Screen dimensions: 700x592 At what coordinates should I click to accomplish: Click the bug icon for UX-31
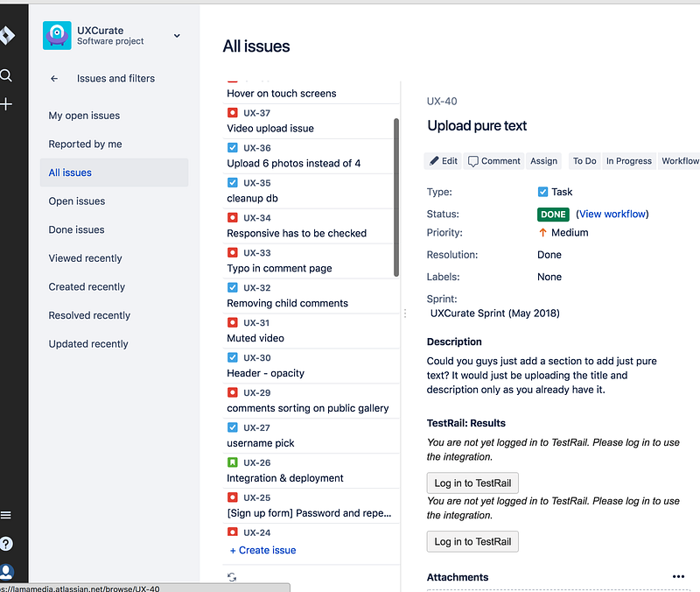(x=233, y=322)
